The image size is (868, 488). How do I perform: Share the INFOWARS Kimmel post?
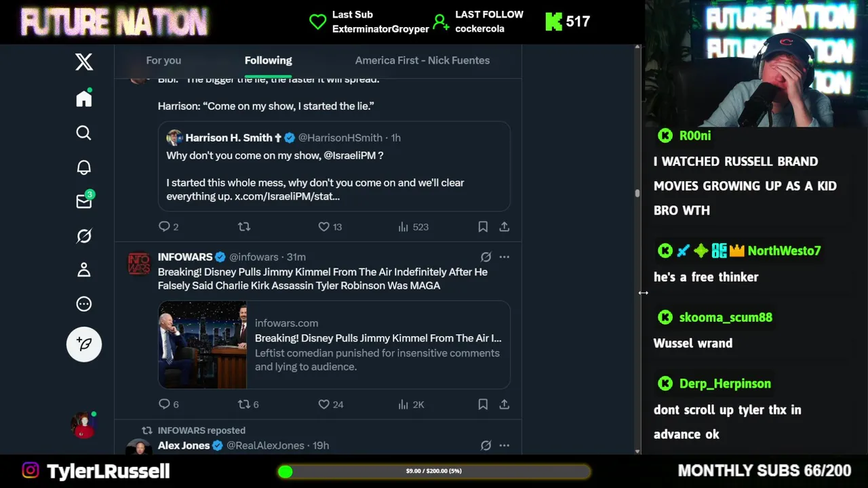point(505,404)
